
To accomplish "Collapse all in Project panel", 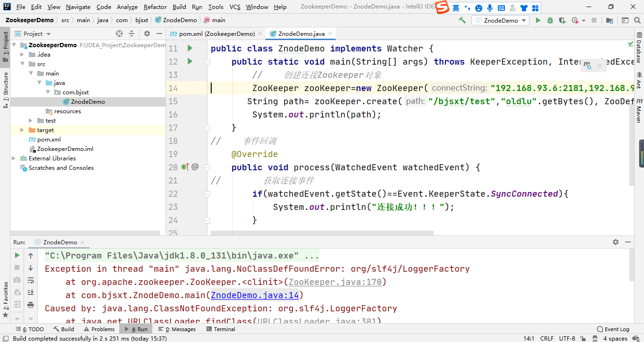I will point(132,33).
